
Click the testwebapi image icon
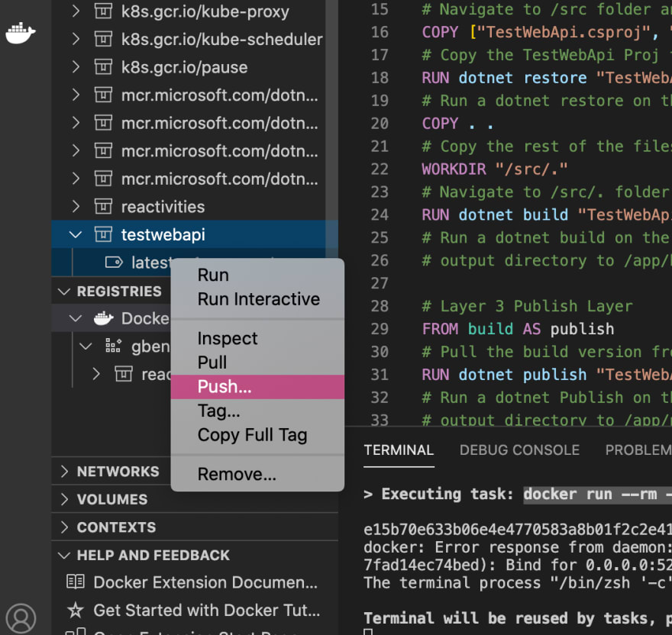103,234
